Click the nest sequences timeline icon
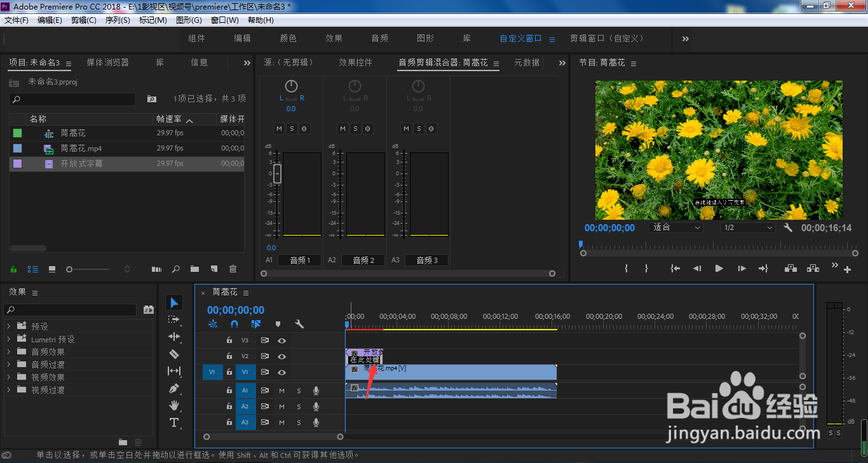Image resolution: width=868 pixels, height=463 pixels. pos(212,324)
